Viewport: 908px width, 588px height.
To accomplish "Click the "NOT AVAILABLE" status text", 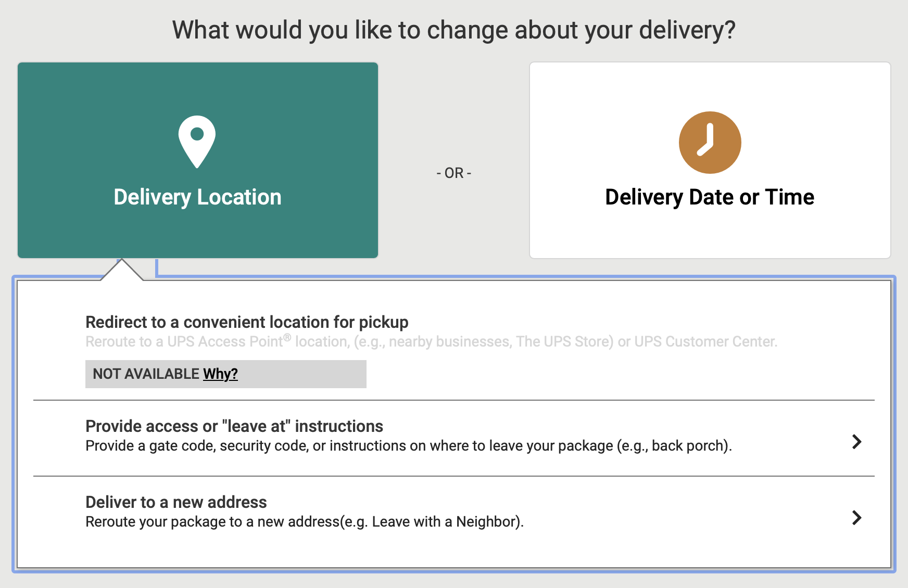I will (146, 374).
